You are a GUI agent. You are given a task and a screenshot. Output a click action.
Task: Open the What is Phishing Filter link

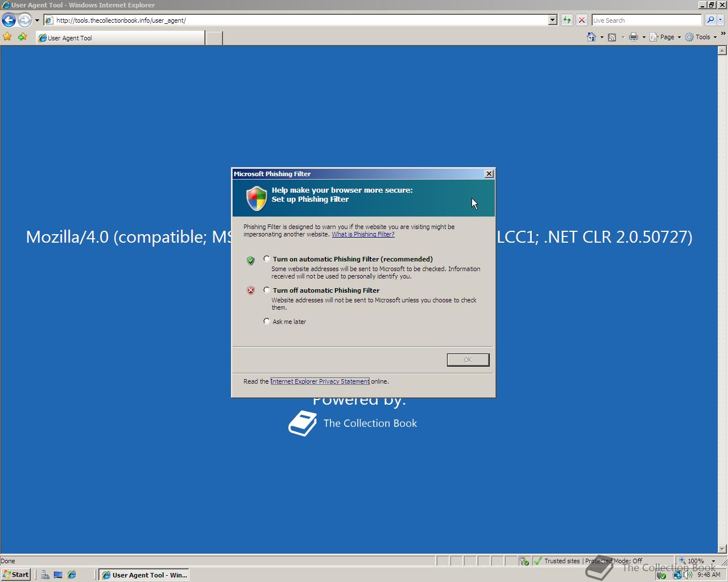pos(363,234)
